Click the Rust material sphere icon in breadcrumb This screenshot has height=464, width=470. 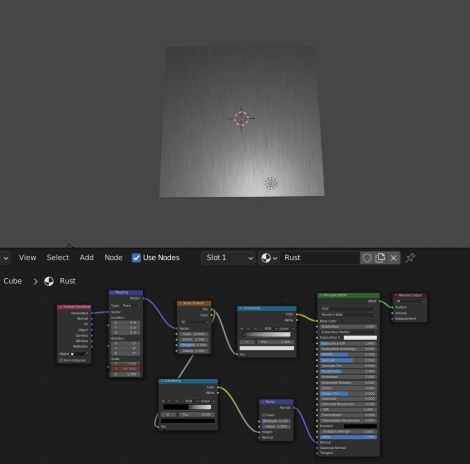pyautogui.click(x=49, y=281)
